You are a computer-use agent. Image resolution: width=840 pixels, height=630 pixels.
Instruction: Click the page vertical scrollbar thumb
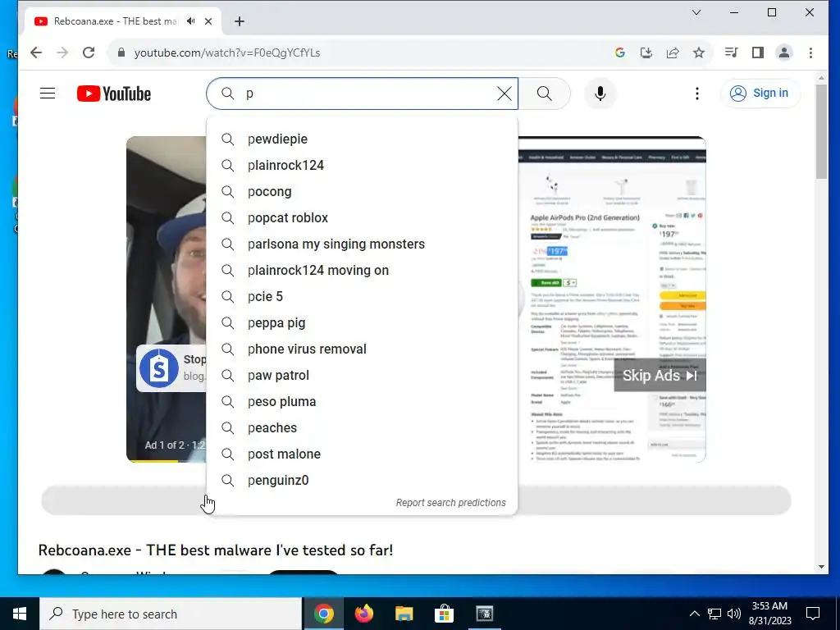[x=821, y=131]
